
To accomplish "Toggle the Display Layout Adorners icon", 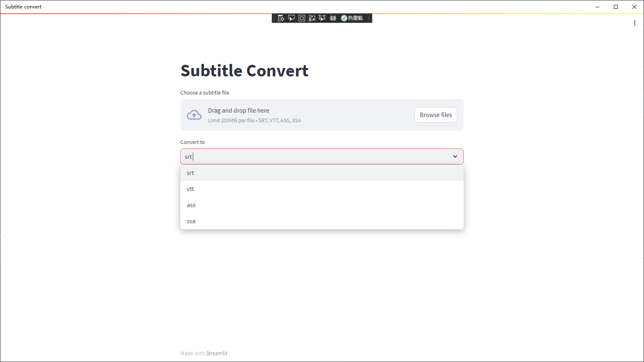I will 302,18.
